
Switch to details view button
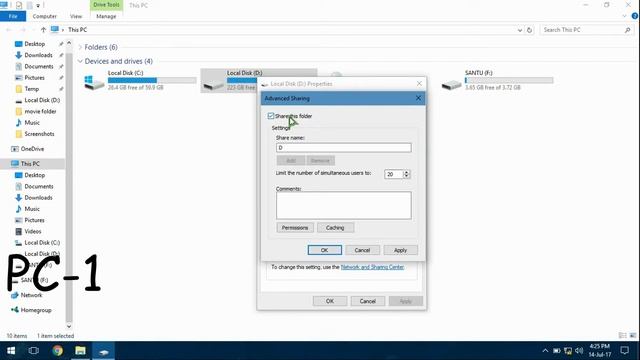[622, 336]
